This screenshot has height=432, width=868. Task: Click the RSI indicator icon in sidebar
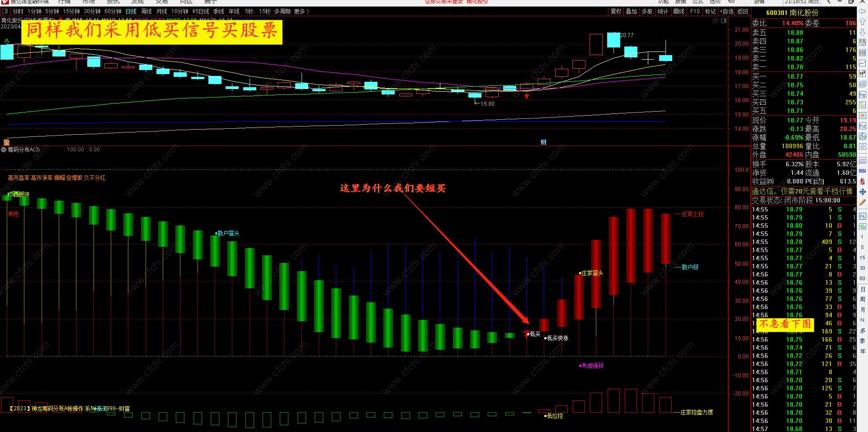click(862, 171)
